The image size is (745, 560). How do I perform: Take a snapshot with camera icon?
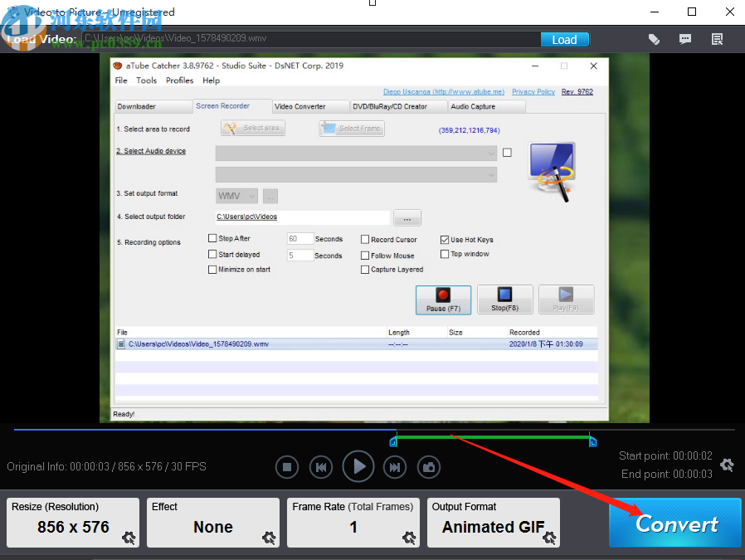coord(429,467)
